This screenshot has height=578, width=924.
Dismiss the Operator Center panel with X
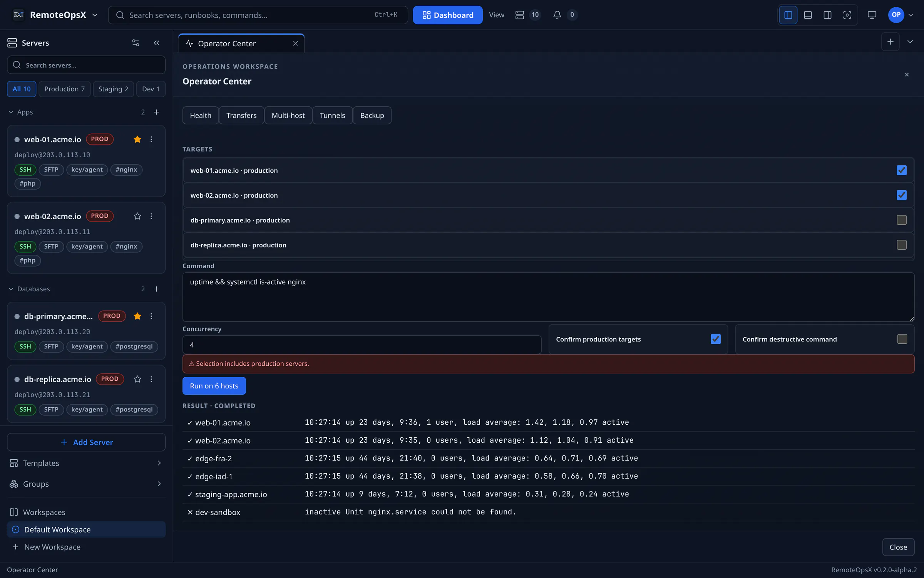(907, 75)
